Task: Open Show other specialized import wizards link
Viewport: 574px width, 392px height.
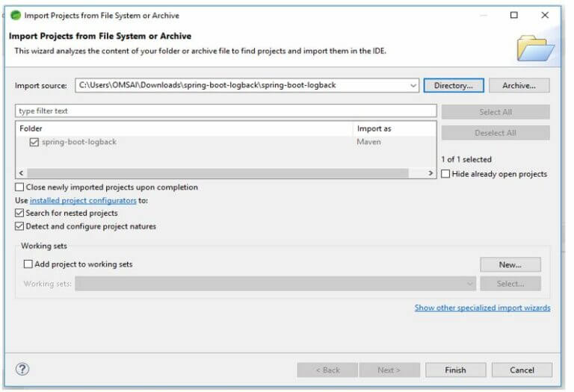Action: [x=483, y=308]
